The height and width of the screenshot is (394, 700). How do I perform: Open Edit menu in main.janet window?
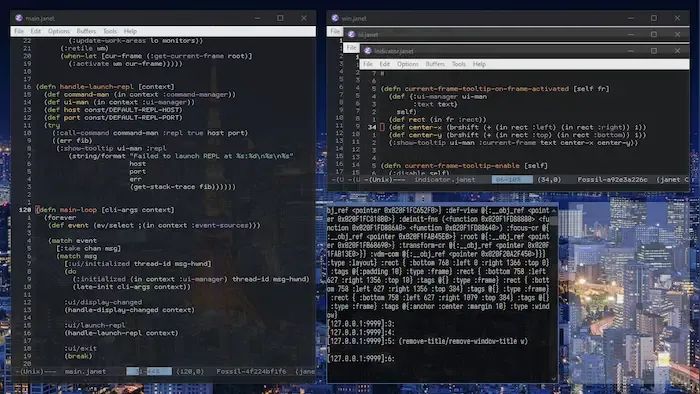pyautogui.click(x=36, y=31)
